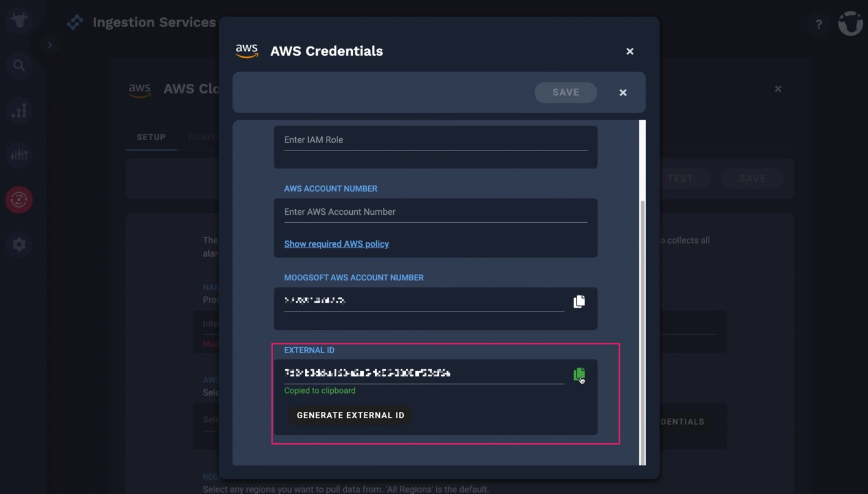Close the AWS Credentials dialog
868x494 pixels.
[630, 51]
